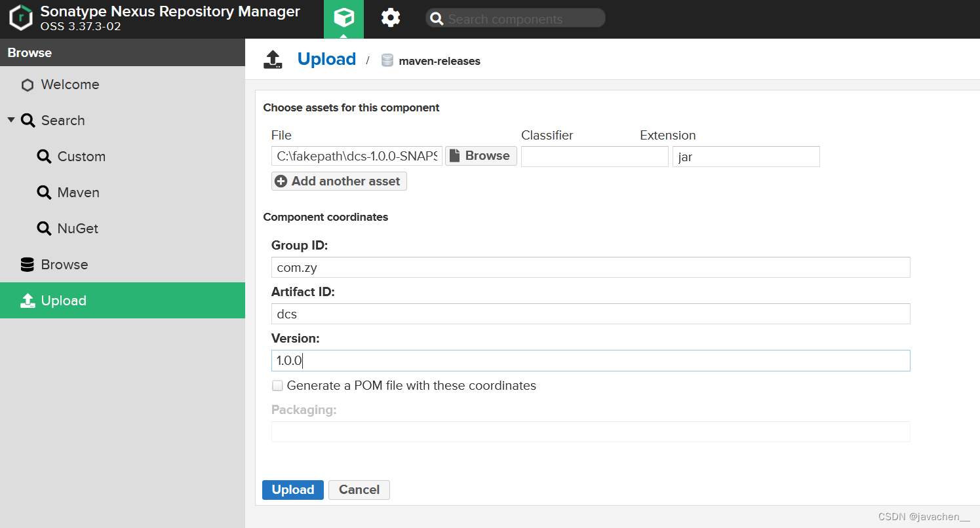Click the Welcome hexagon icon

[x=27, y=85]
